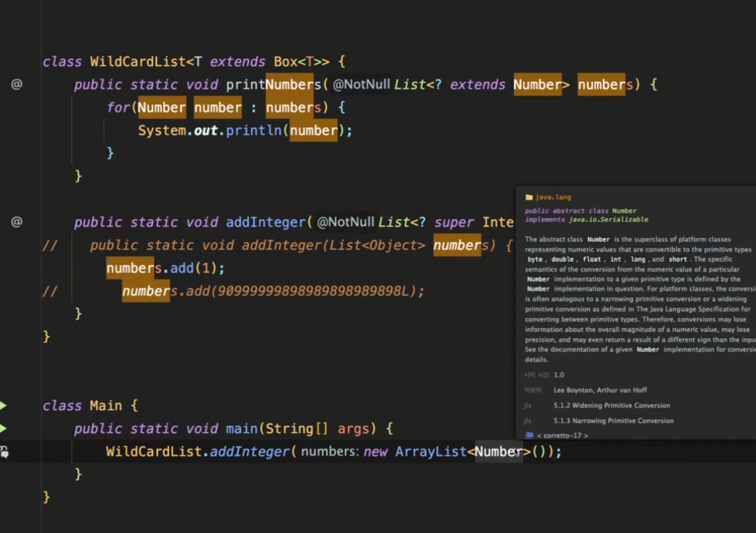Click the "< corretto-17 >" SDK label
The height and width of the screenshot is (533, 756).
pos(562,436)
